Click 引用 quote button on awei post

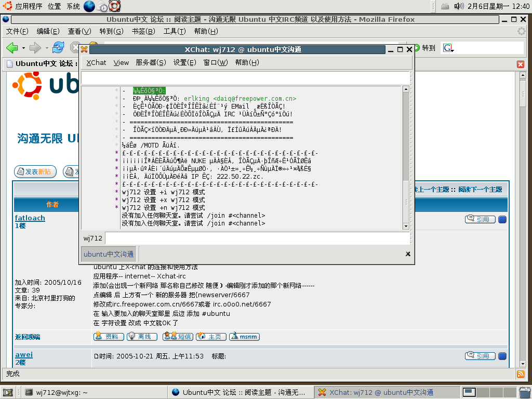point(480,356)
